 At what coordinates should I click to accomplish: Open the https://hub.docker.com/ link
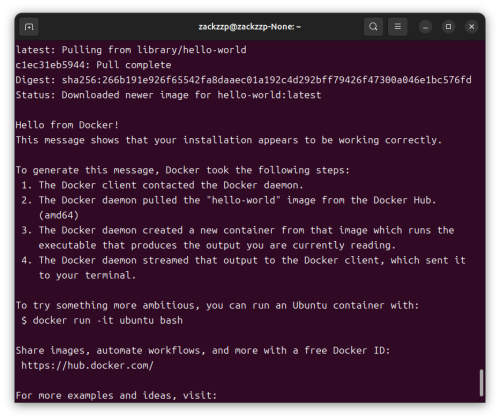(87, 365)
